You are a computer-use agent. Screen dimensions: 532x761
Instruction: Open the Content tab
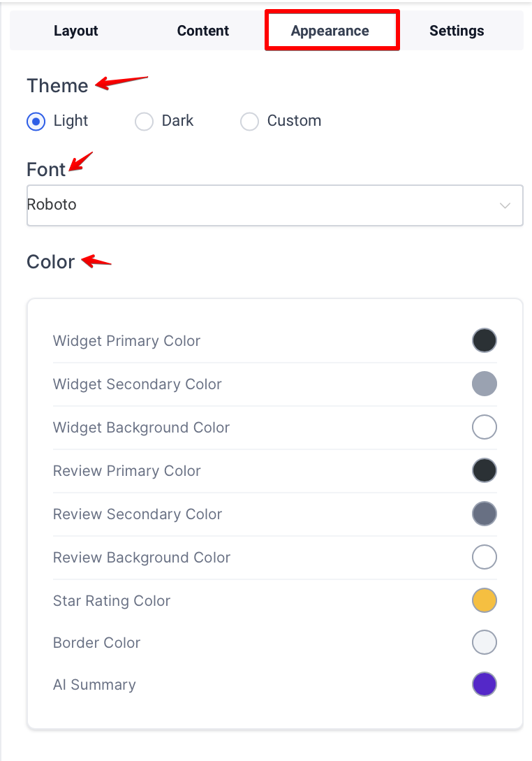pos(203,31)
